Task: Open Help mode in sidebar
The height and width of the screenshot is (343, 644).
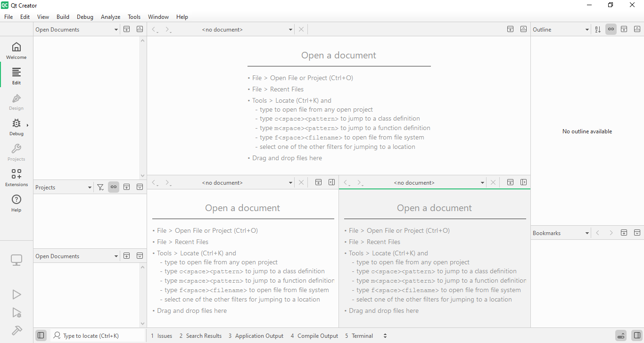Action: [17, 203]
